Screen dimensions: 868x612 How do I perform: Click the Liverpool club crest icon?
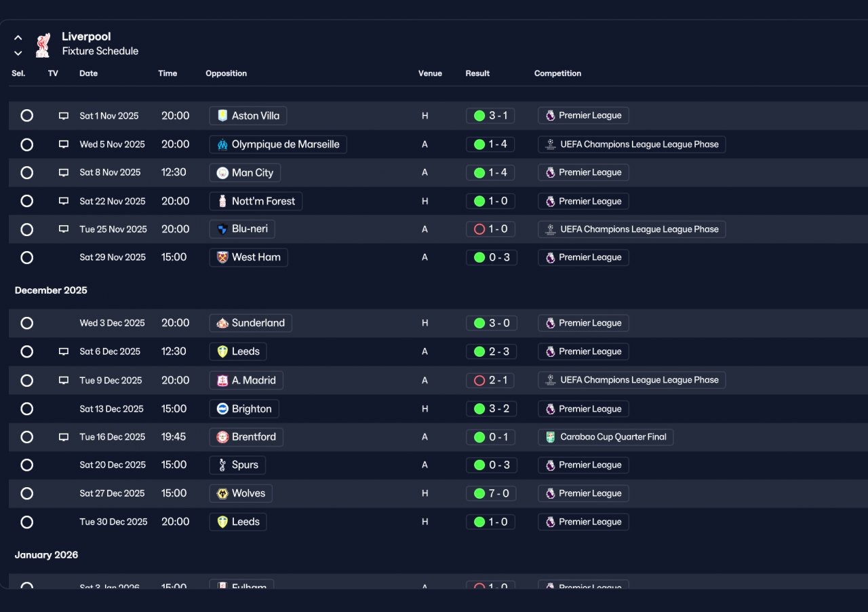click(43, 44)
